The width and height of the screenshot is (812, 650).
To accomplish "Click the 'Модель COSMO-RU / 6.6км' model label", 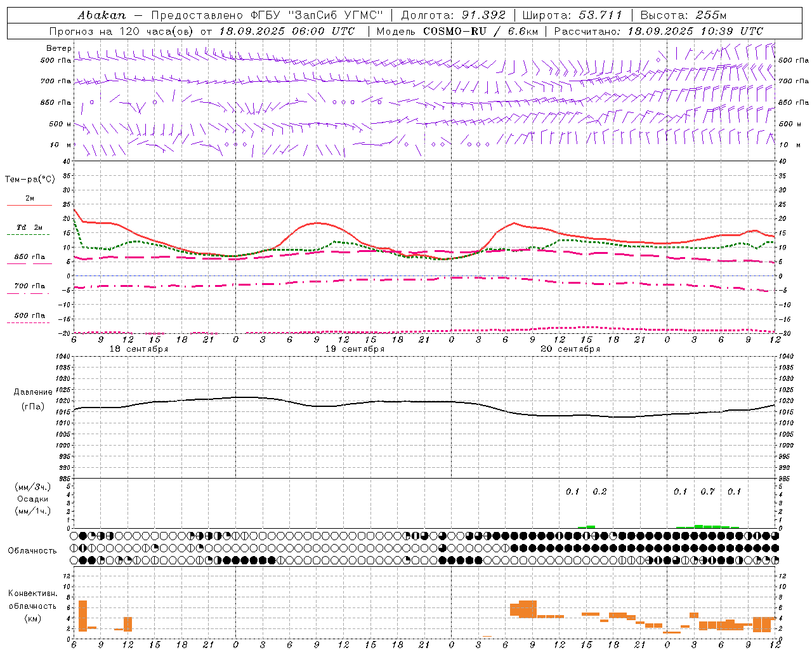I will [x=457, y=31].
